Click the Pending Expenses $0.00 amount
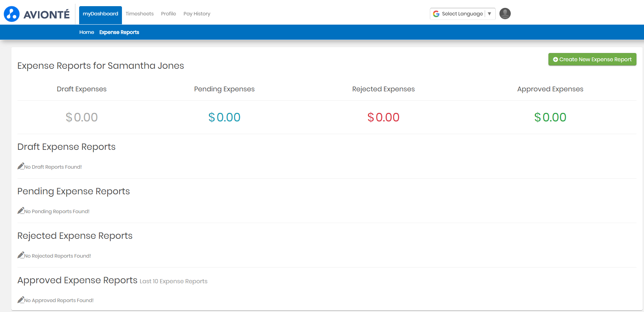Screen dimensions: 644x312 point(224,117)
